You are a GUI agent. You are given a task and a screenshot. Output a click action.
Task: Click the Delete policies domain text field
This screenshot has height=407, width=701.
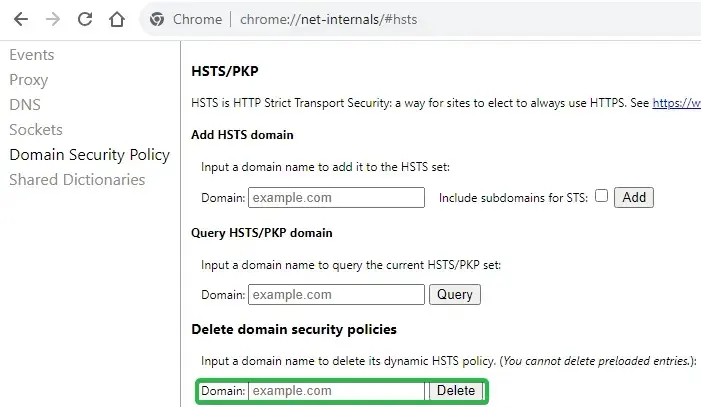(336, 391)
